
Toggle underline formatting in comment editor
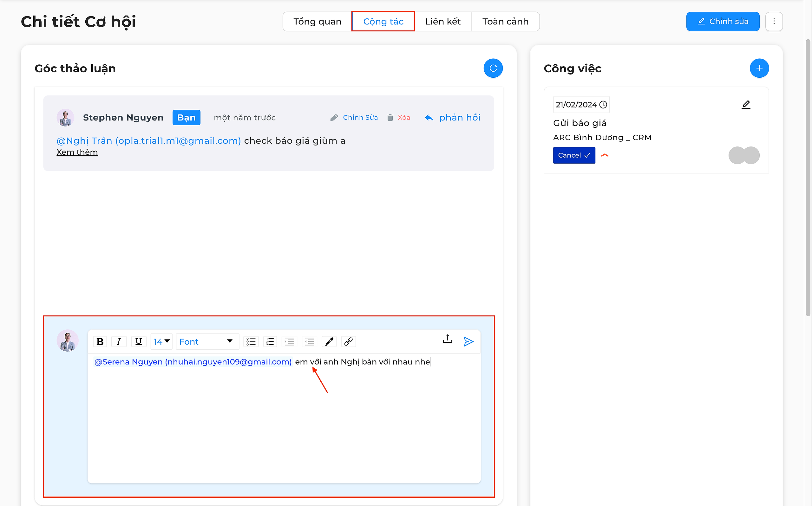pos(138,341)
